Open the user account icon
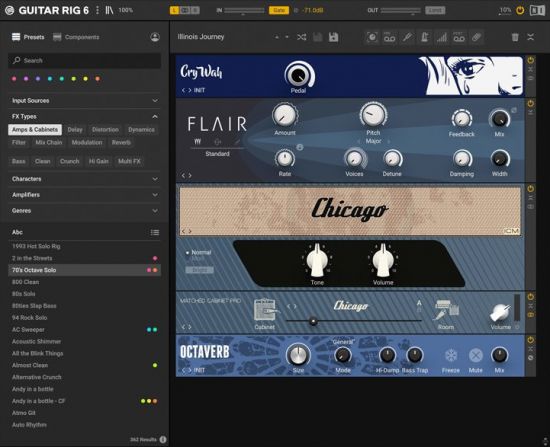This screenshot has width=550, height=447. (x=155, y=37)
